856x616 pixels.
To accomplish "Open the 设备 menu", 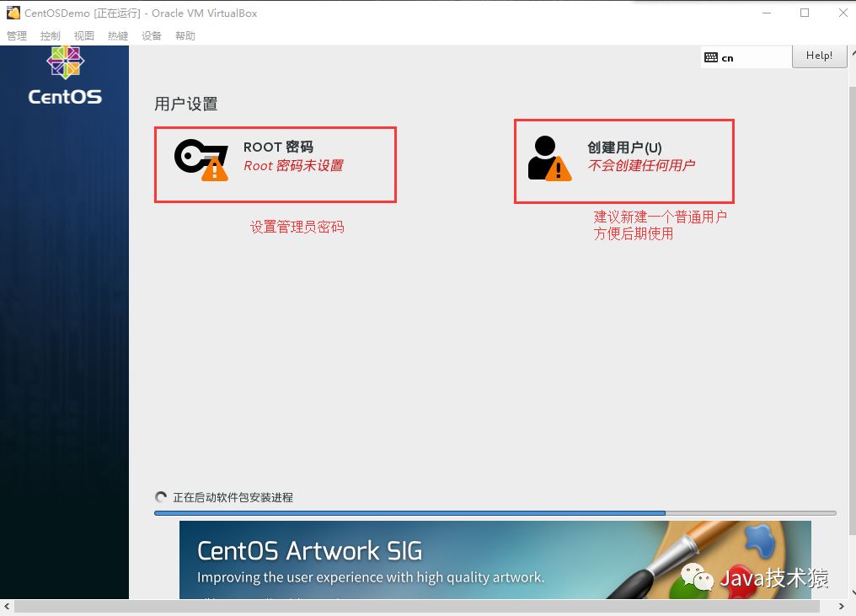I will (152, 36).
